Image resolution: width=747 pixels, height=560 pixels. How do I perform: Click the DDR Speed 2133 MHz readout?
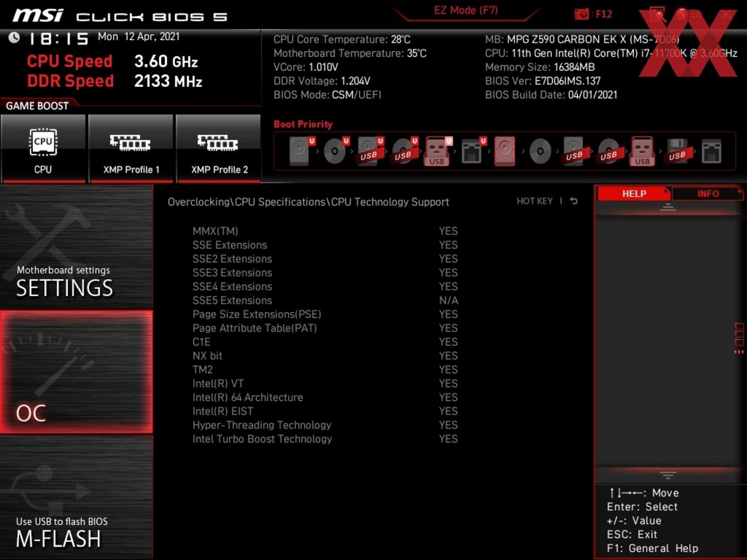pyautogui.click(x=115, y=81)
